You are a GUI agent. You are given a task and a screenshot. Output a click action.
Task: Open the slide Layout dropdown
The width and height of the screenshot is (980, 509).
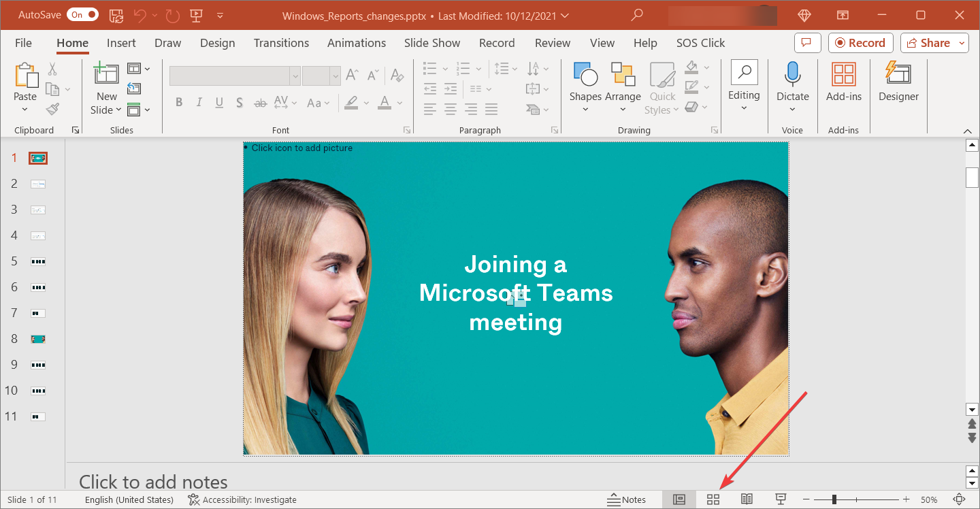(139, 69)
